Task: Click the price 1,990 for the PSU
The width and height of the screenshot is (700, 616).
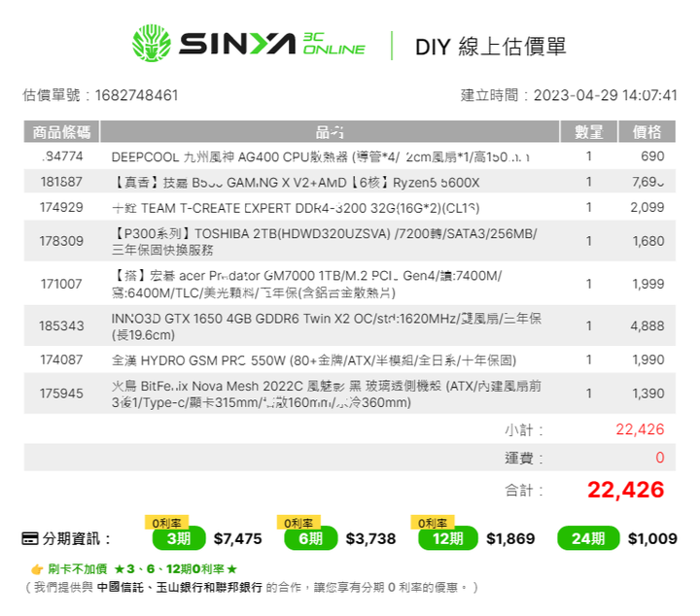Action: [x=648, y=359]
